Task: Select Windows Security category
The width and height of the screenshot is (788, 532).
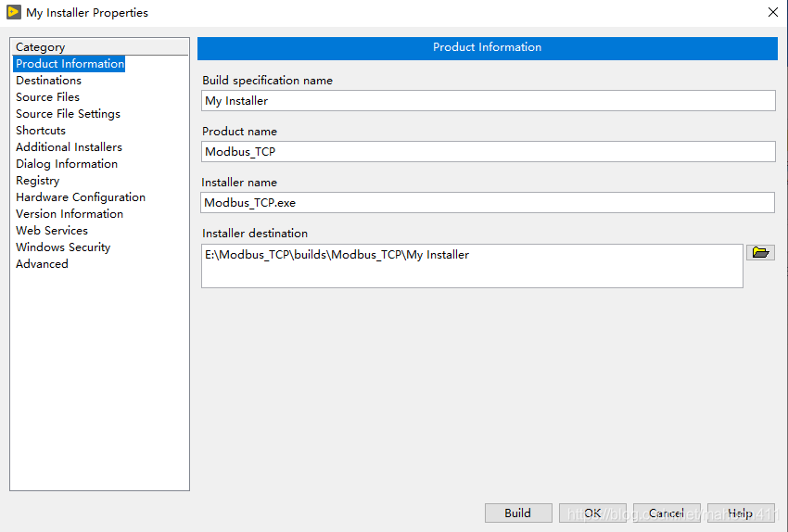Action: 63,247
